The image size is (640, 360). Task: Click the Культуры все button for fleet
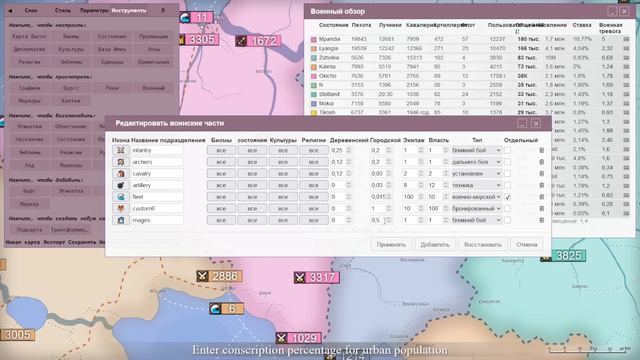coord(283,197)
